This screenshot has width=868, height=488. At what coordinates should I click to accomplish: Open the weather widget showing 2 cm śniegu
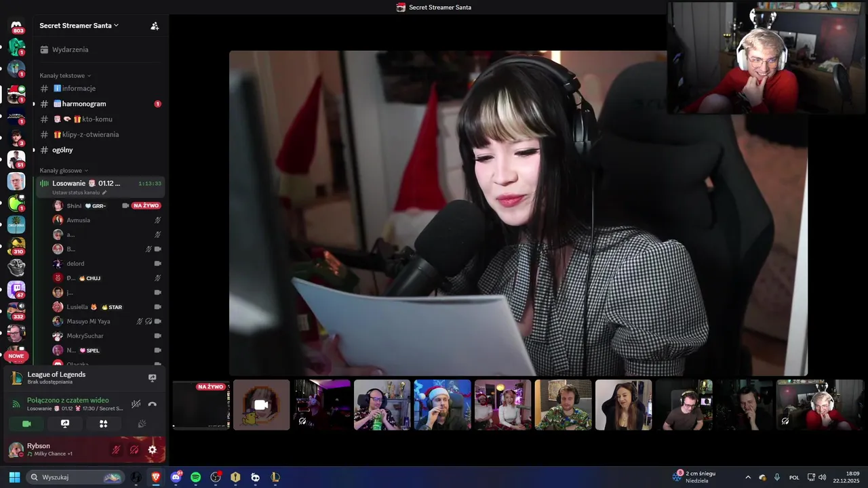(694, 477)
